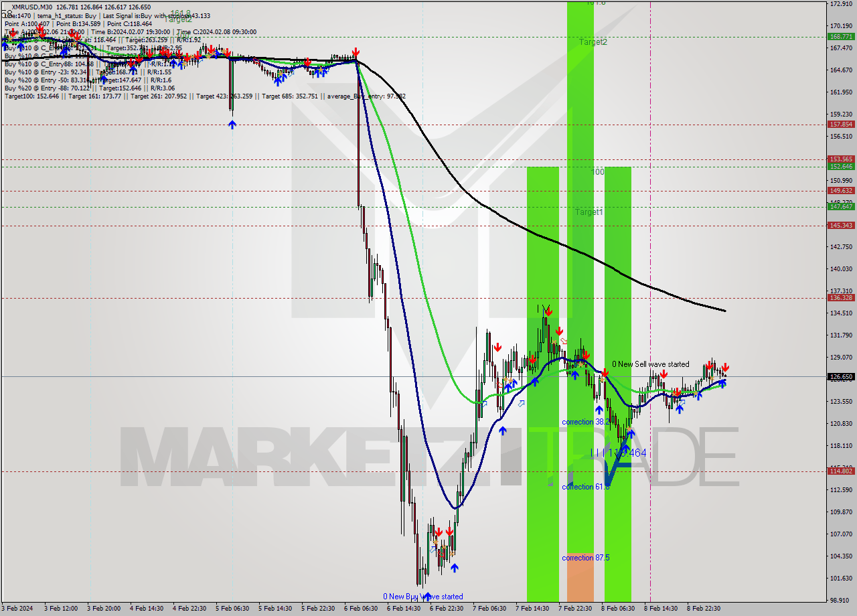Viewport: 857px width, 616px height.
Task: Click the '5 Feb 06:30' time axis label
Action: (x=232, y=609)
